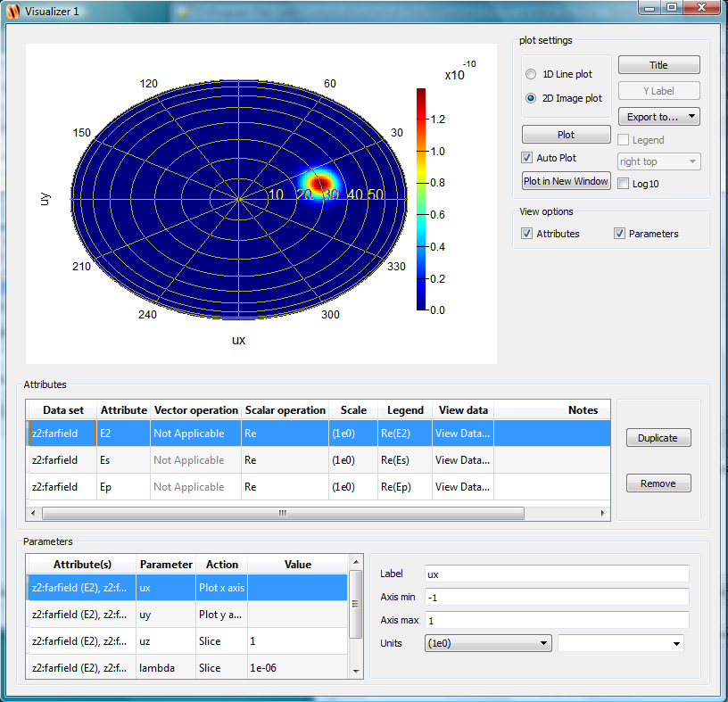Open the legend position dropdown showing right top

tap(658, 161)
